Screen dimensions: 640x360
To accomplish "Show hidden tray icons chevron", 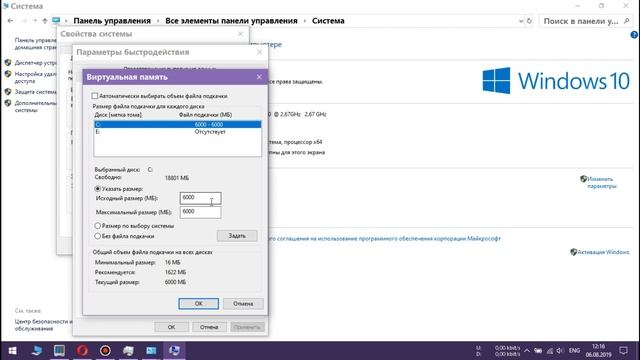I will pyautogui.click(x=527, y=351).
